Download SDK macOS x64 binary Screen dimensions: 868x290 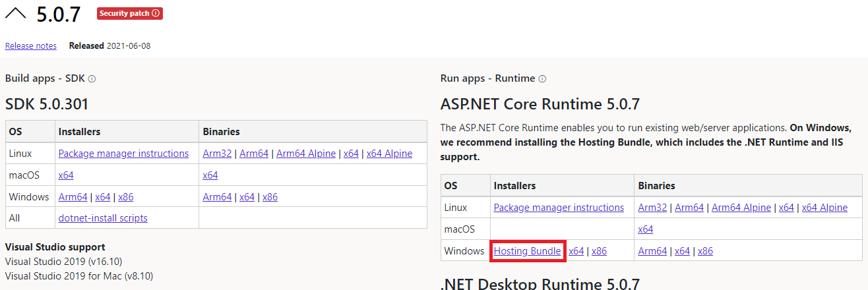[210, 175]
